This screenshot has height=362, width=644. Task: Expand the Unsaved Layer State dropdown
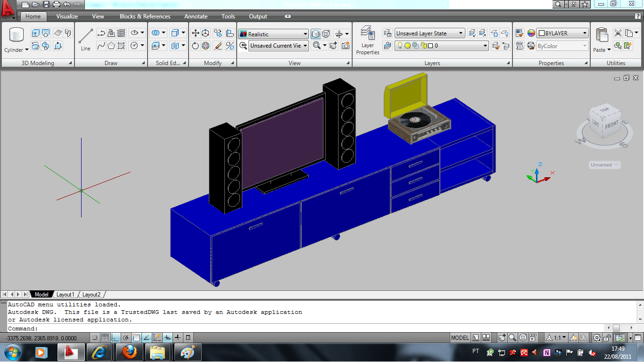(462, 33)
